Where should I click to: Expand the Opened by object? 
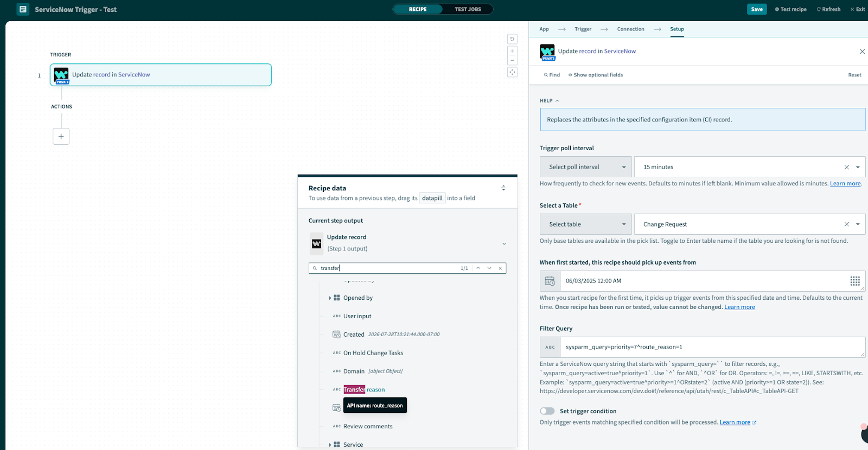pos(330,298)
